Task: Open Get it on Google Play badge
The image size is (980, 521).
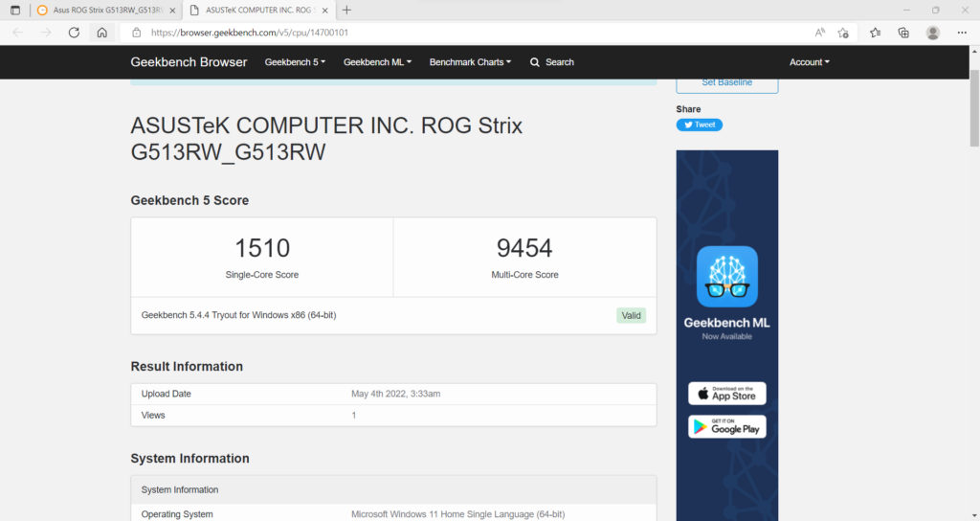Action: click(727, 426)
